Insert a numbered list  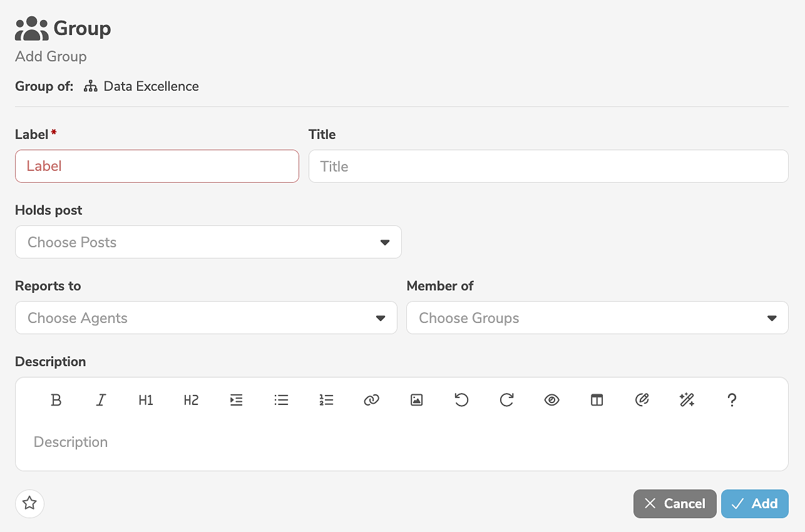point(326,400)
